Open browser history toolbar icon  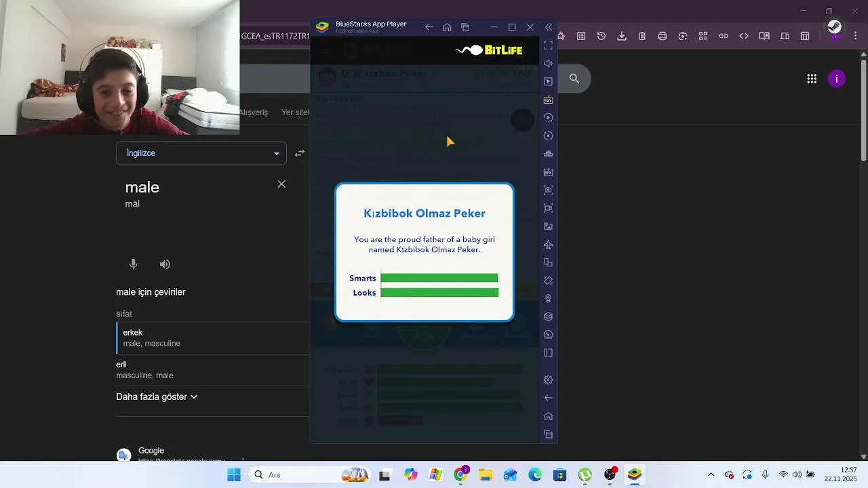601,36
